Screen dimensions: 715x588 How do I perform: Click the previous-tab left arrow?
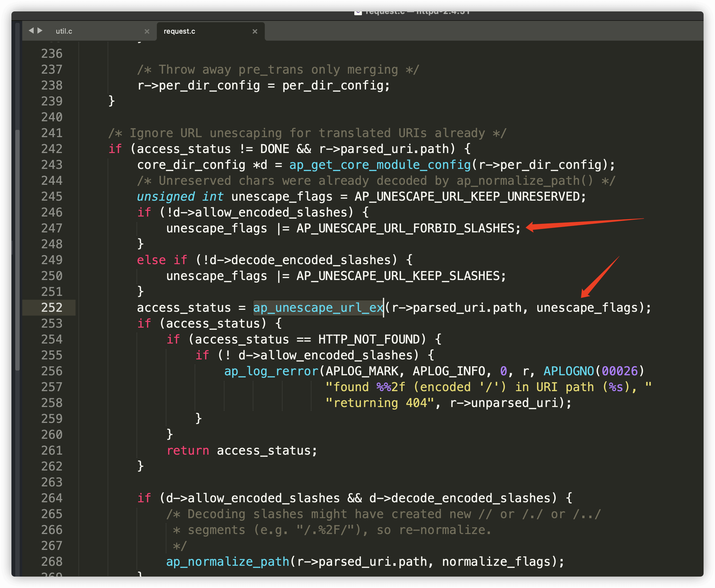click(x=31, y=30)
